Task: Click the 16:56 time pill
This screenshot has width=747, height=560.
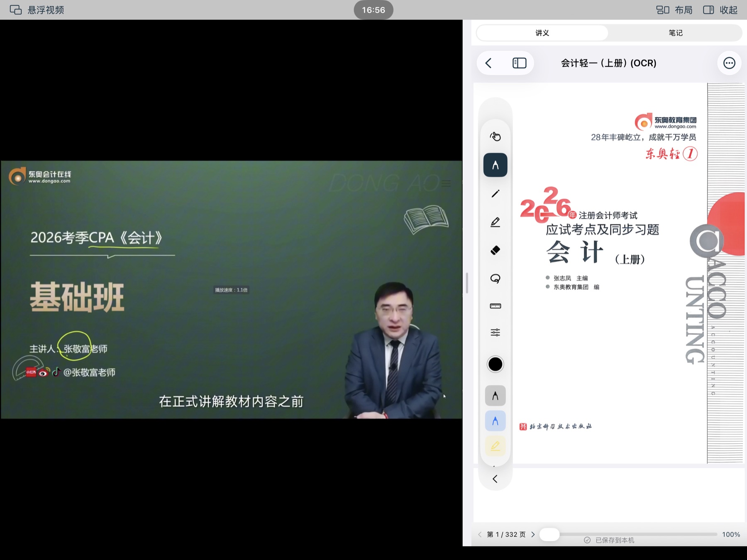Action: [373, 10]
